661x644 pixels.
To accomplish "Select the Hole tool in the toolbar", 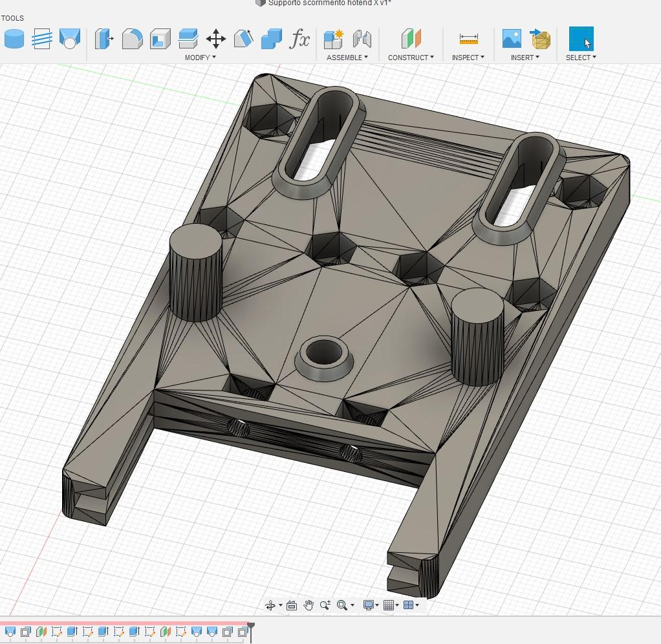I will [70, 39].
